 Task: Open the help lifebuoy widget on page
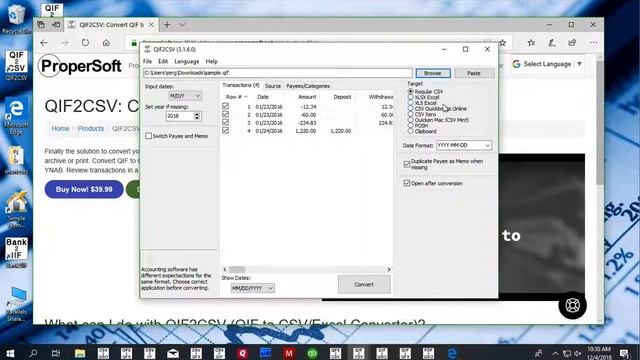tap(572, 305)
